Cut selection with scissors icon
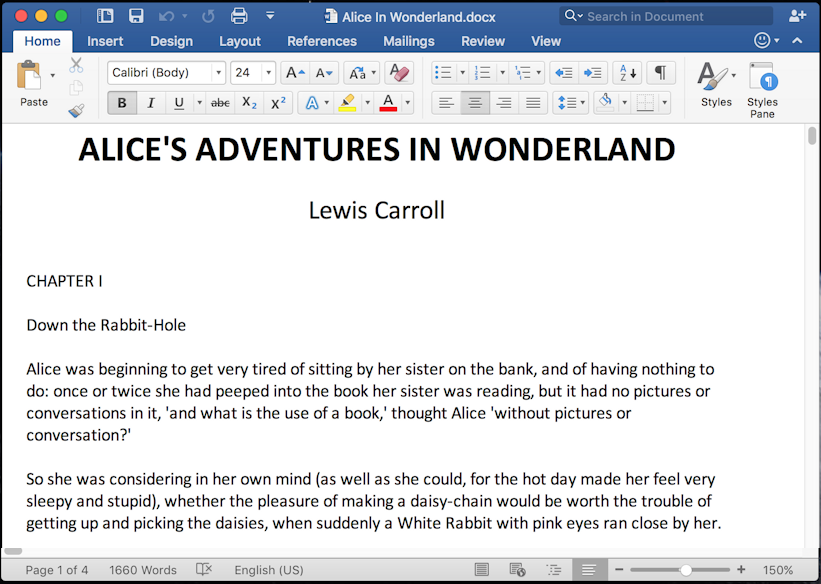This screenshot has height=584, width=821. [x=76, y=65]
